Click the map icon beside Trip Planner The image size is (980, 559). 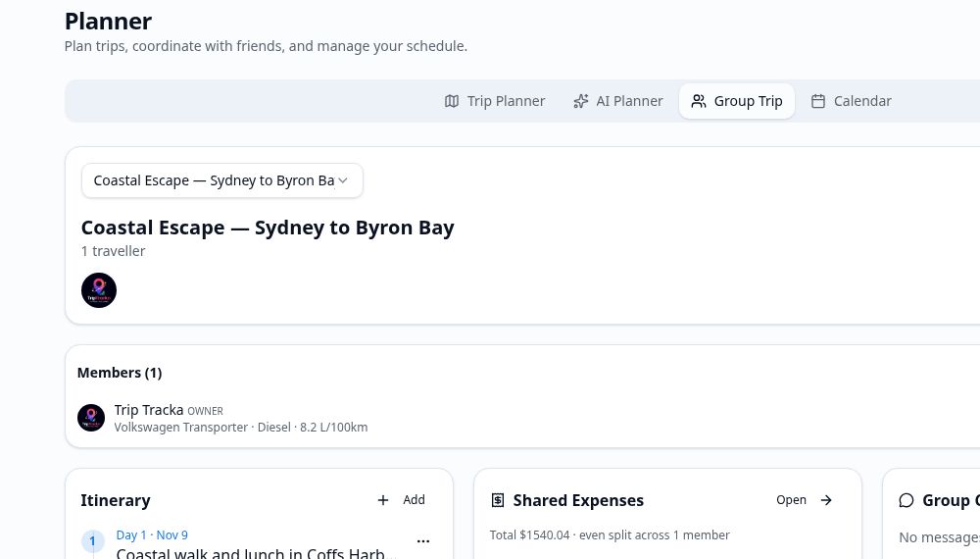coord(451,101)
